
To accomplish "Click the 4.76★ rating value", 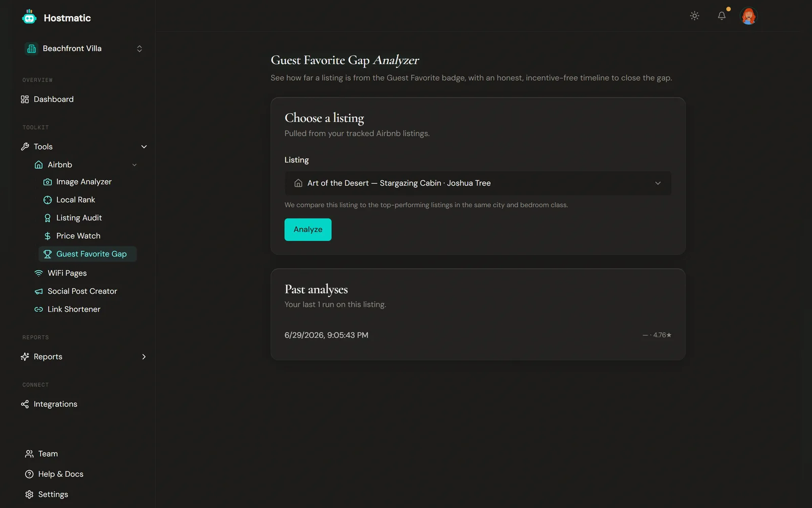I will click(662, 335).
